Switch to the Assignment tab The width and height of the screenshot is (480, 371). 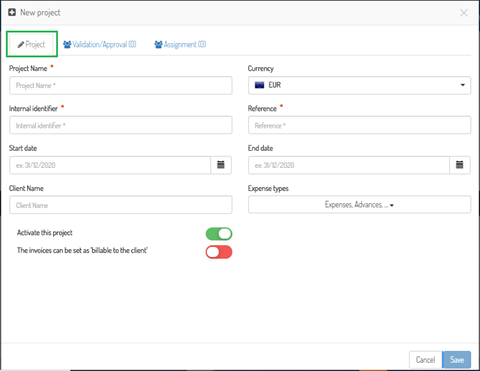coord(180,44)
